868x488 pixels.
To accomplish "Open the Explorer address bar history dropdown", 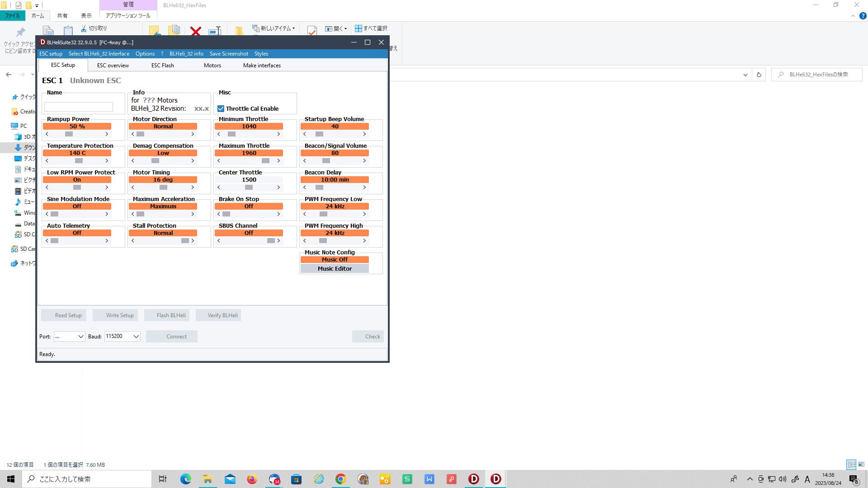I will (745, 75).
